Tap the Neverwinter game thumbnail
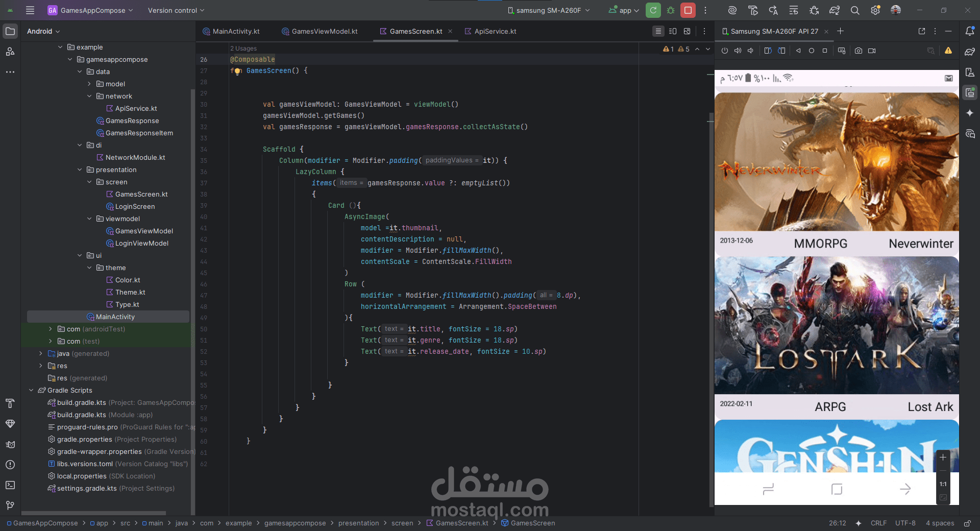This screenshot has width=980, height=531. [837, 162]
